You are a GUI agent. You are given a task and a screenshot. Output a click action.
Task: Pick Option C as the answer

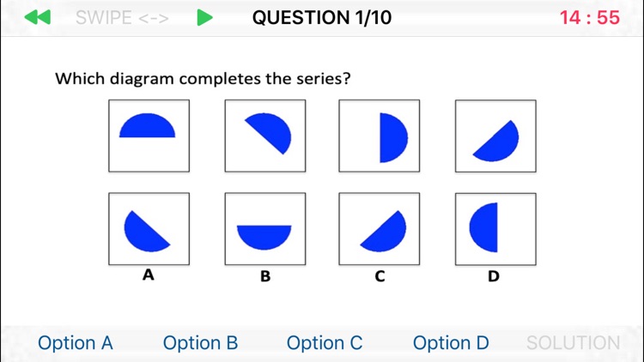coord(325,343)
